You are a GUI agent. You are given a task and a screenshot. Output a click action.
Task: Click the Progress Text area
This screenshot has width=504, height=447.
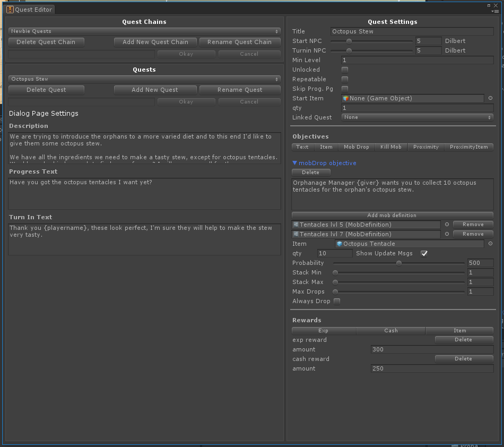(x=145, y=194)
